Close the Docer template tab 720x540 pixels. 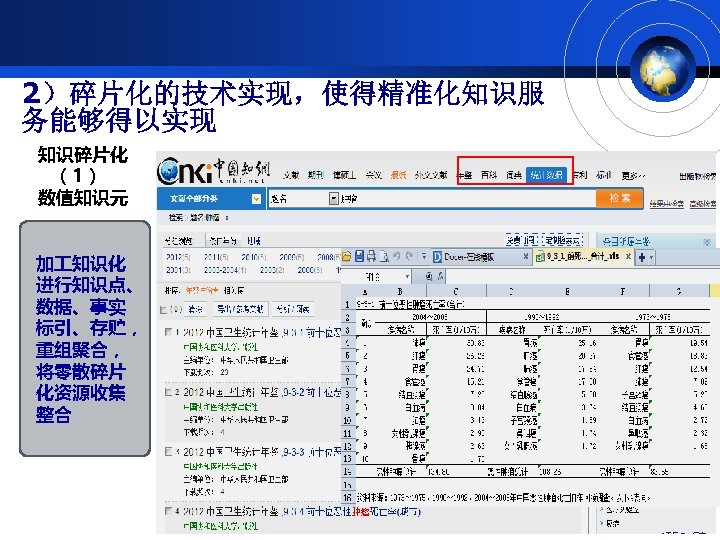(526, 256)
